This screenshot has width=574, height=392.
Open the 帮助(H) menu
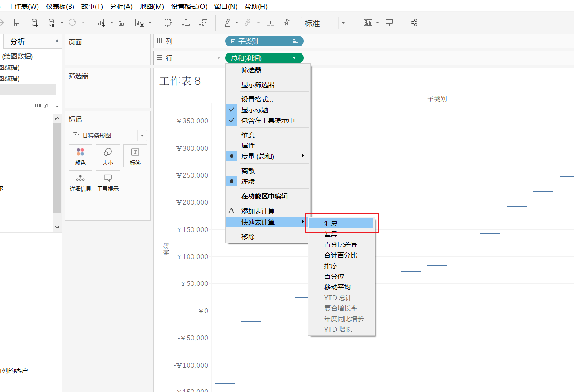tap(256, 7)
